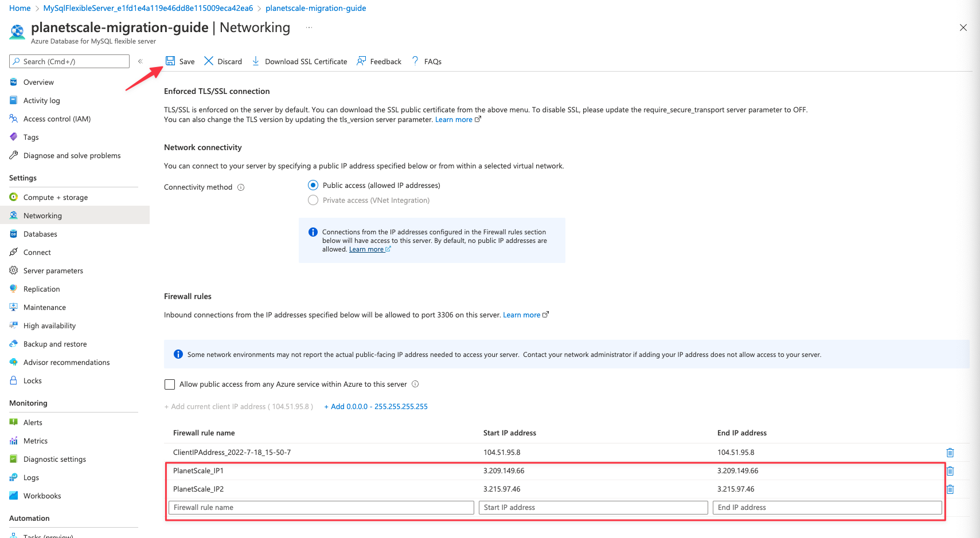Open Activity log

(x=41, y=100)
